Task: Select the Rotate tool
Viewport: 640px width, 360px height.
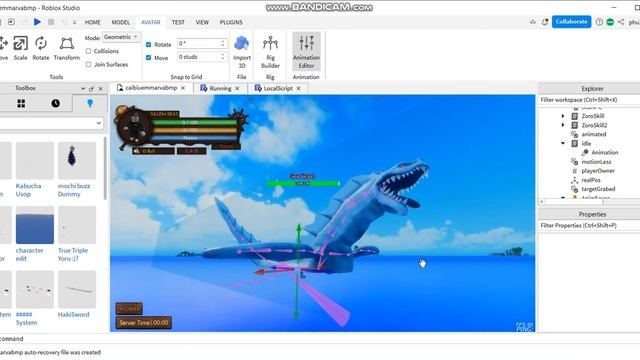Action: pyautogui.click(x=41, y=48)
